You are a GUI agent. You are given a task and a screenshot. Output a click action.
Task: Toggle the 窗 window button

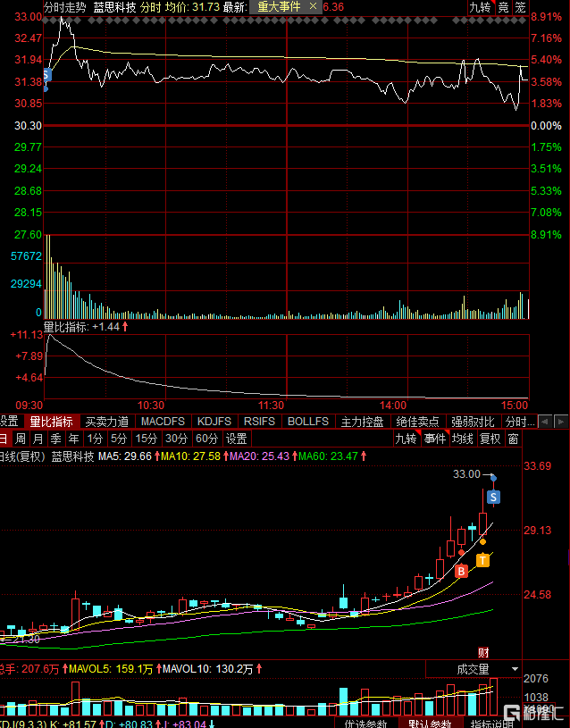click(513, 439)
